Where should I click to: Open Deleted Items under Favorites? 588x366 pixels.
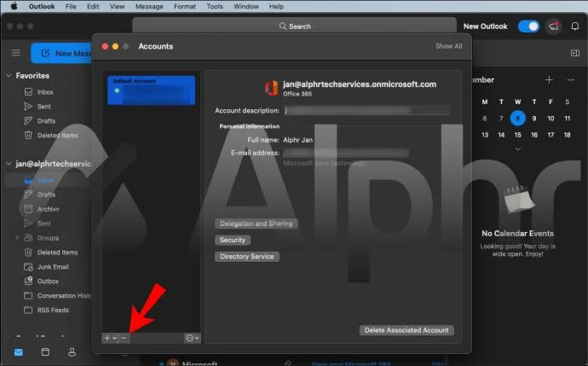coord(57,136)
